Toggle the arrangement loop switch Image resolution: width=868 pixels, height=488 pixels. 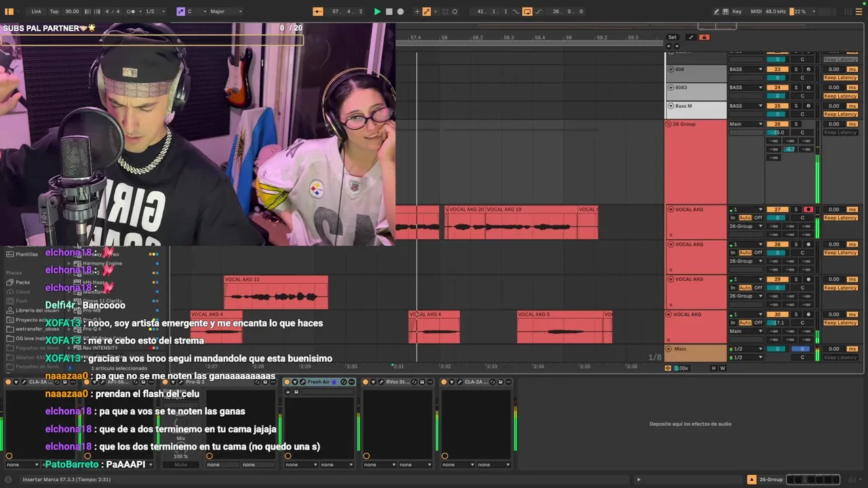[527, 12]
